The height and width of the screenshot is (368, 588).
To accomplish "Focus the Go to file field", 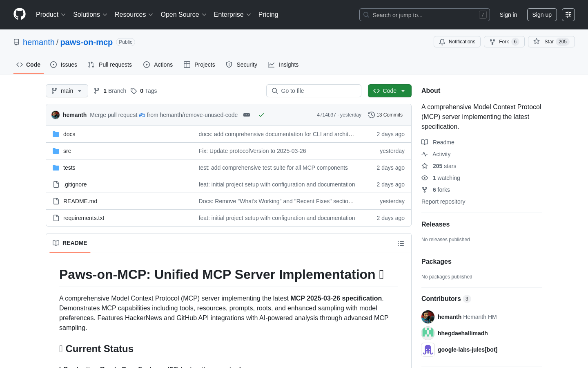I will pyautogui.click(x=314, y=91).
